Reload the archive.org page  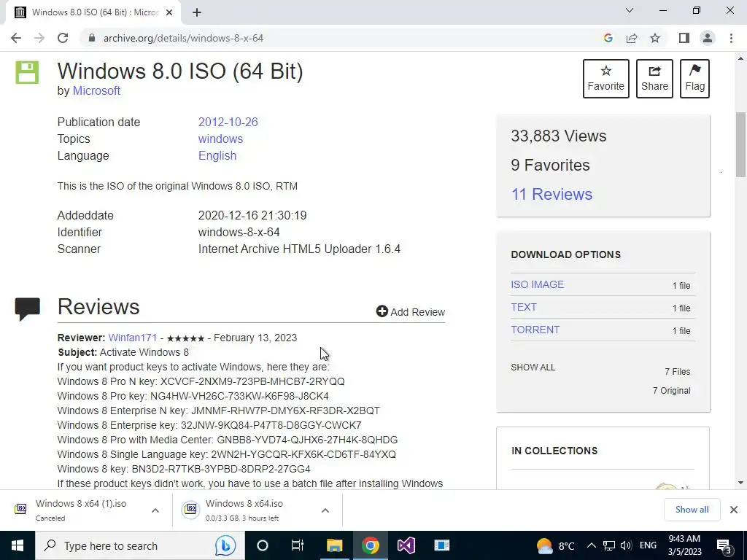[x=63, y=38]
